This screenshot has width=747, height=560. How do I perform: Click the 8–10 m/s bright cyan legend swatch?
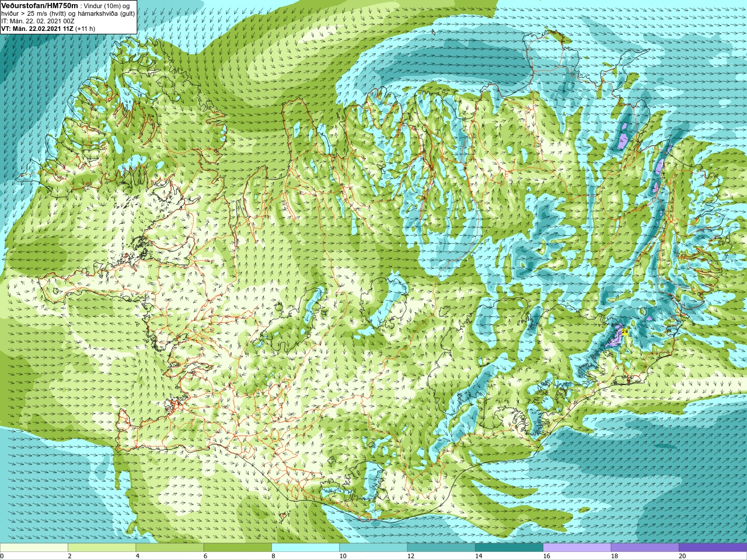coord(305,548)
